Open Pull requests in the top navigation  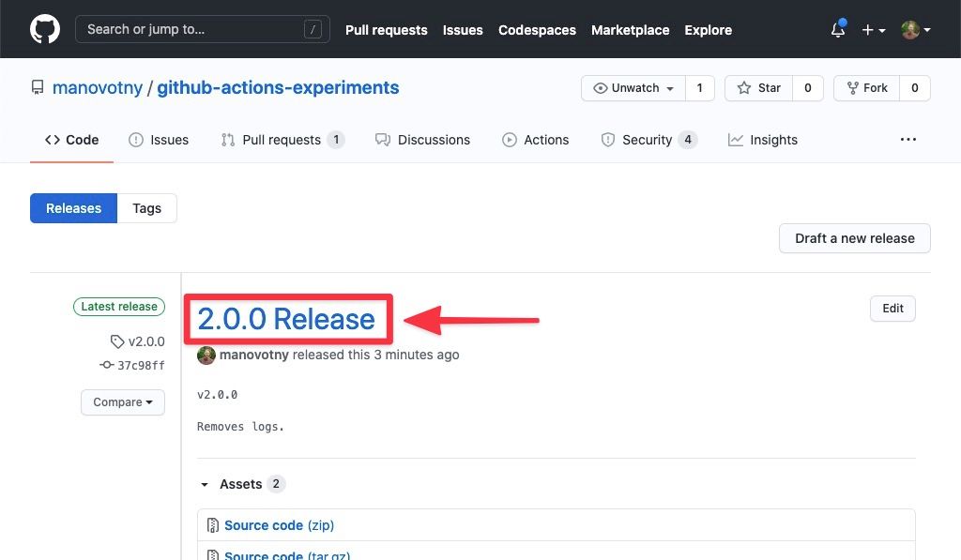pyautogui.click(x=386, y=30)
